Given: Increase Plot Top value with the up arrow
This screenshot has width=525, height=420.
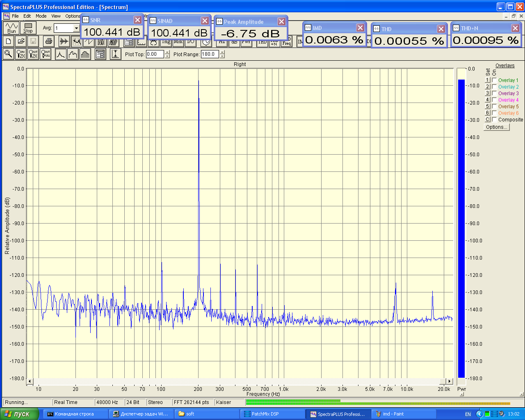Looking at the screenshot, I should (x=167, y=52).
